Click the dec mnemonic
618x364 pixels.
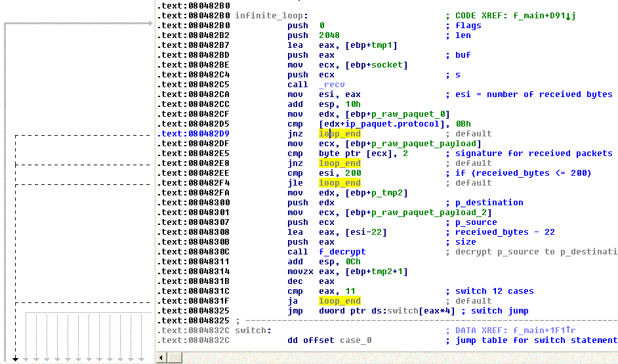[x=295, y=281]
